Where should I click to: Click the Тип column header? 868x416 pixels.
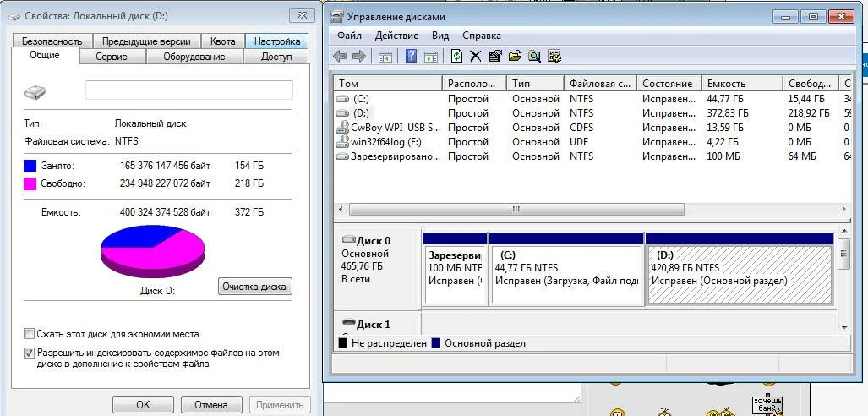[535, 84]
